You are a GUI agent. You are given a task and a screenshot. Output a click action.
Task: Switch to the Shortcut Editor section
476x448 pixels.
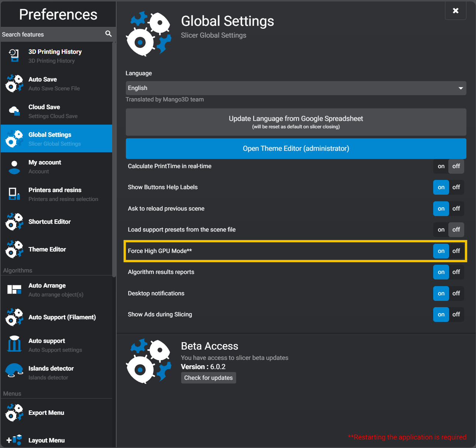[49, 222]
